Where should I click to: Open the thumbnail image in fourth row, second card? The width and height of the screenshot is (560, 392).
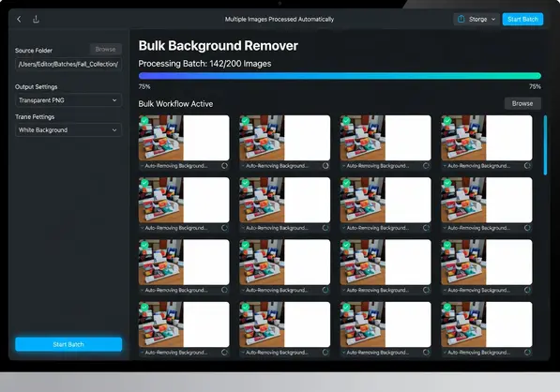284,324
